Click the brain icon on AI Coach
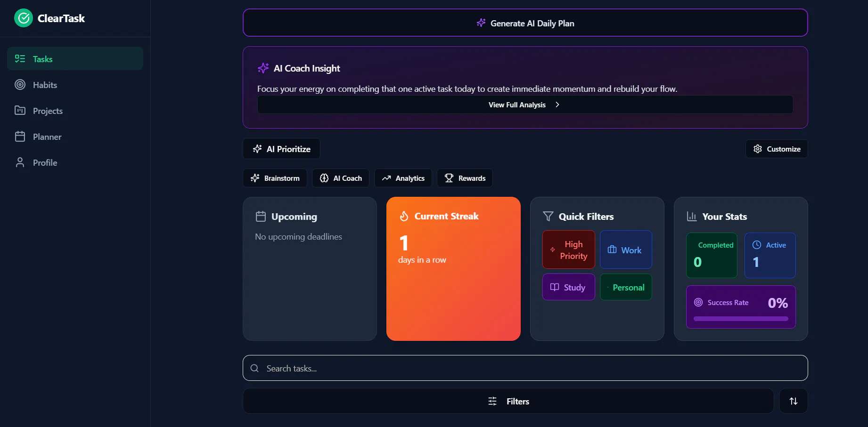The height and width of the screenshot is (427, 868). coord(324,178)
